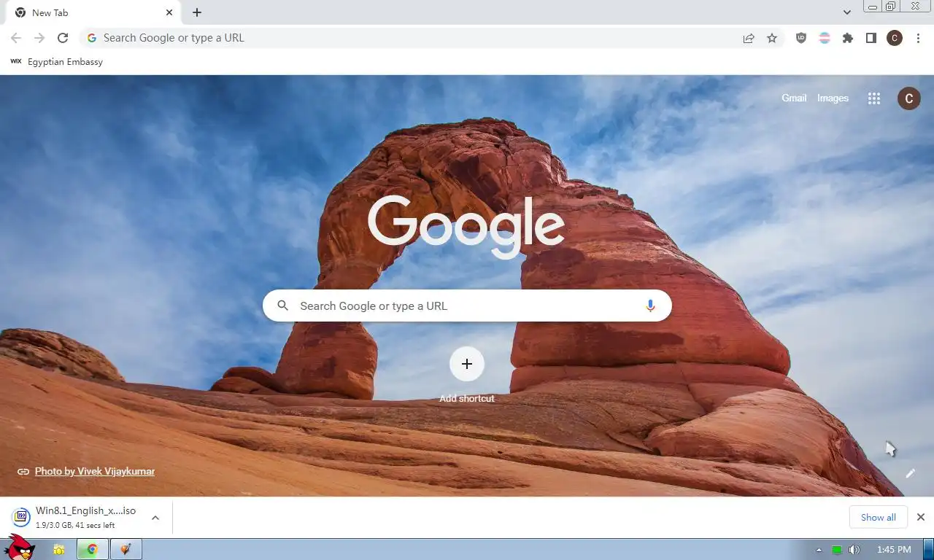
Task: Share this page from the address bar
Action: tap(749, 38)
